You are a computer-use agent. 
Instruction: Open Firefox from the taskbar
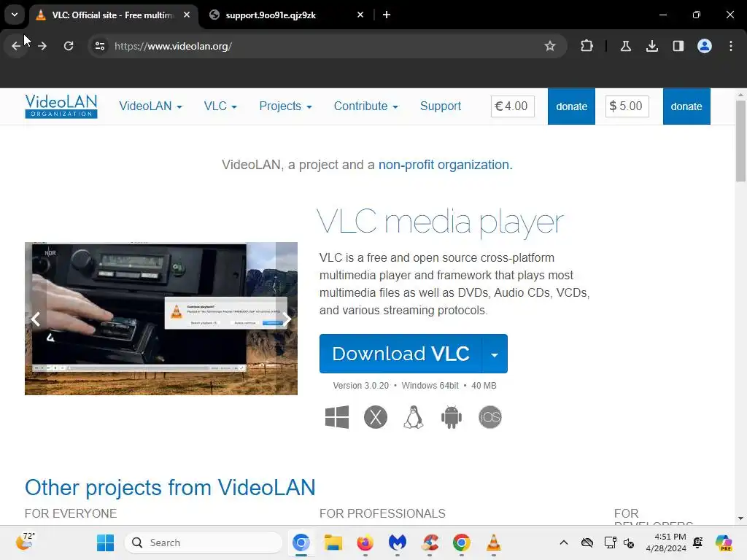pos(365,542)
